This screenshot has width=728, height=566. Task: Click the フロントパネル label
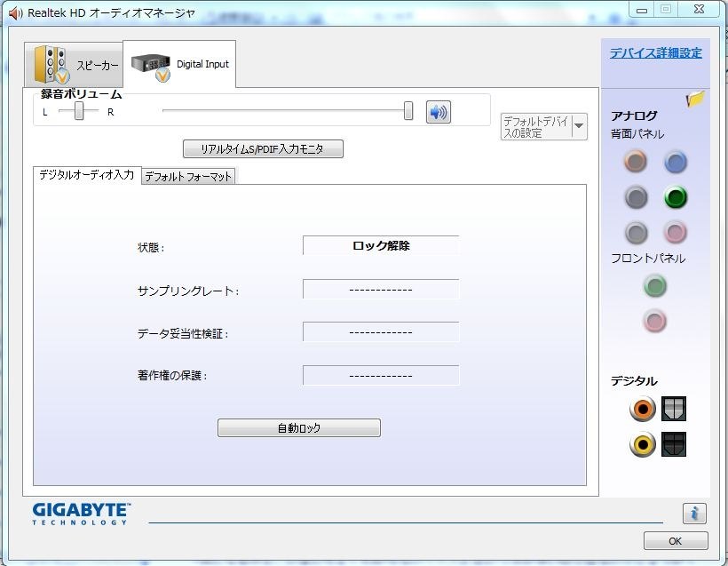[x=648, y=259]
